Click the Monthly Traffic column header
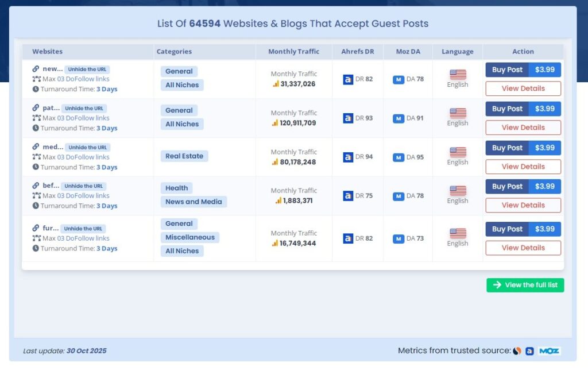Image resolution: width=588 pixels, height=370 pixels. click(x=293, y=52)
